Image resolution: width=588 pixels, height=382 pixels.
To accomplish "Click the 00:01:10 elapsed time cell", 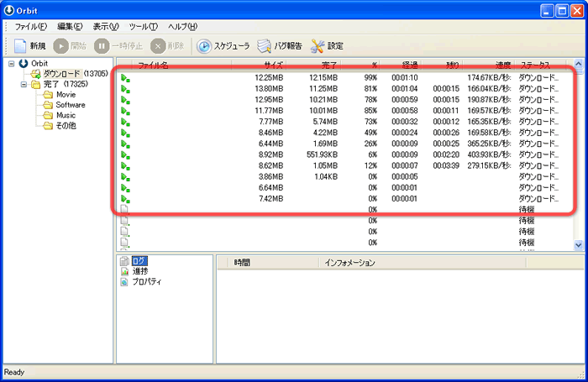I will point(405,77).
